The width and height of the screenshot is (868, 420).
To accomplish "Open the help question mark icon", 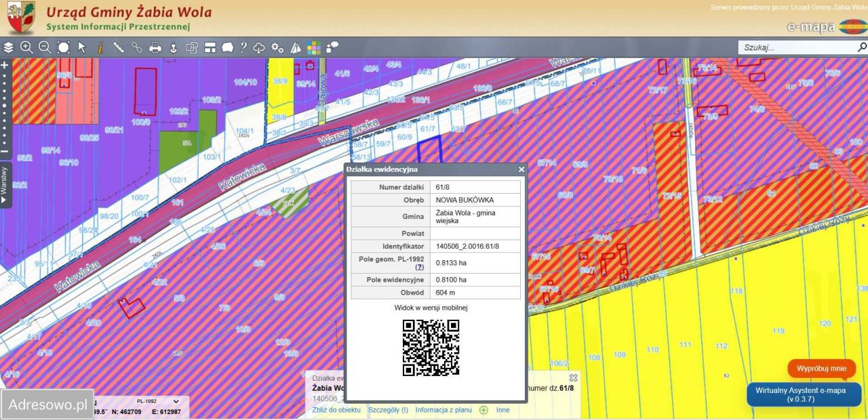I will click(x=243, y=47).
